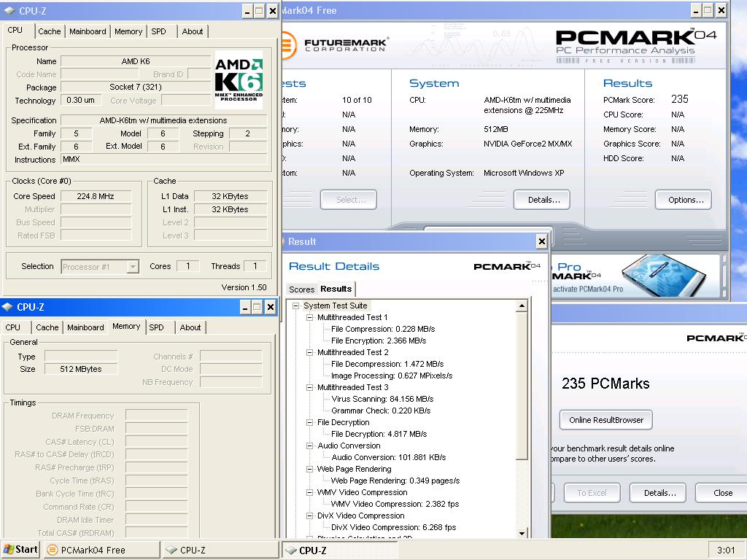Screen dimensions: 747x560
Task: Open Memory tab in top CPU-Z
Action: pos(128,31)
